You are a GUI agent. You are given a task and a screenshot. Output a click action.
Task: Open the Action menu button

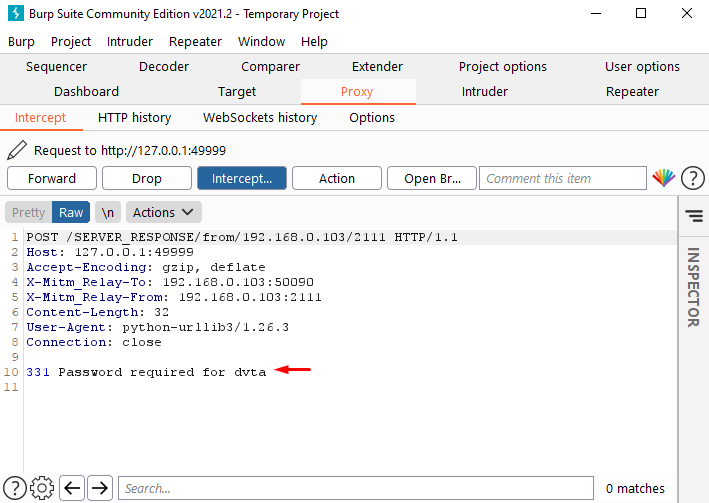tap(337, 178)
